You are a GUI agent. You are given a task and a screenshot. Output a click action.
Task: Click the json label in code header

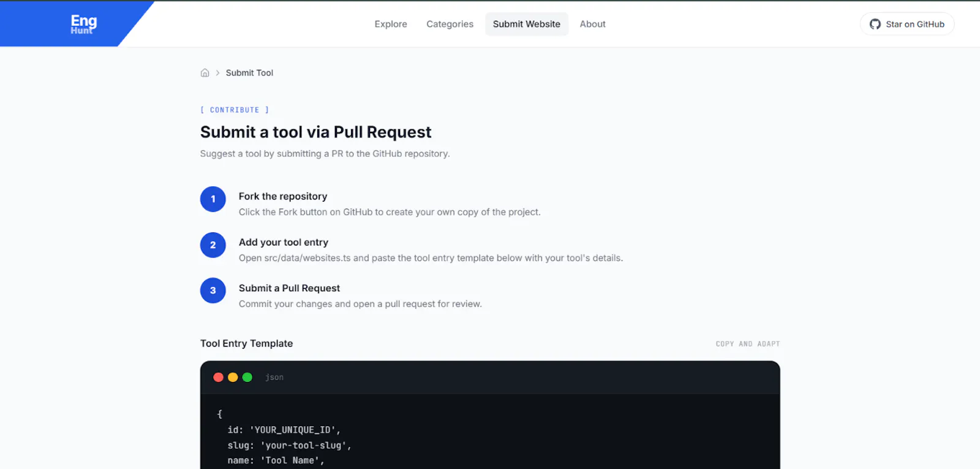point(274,377)
